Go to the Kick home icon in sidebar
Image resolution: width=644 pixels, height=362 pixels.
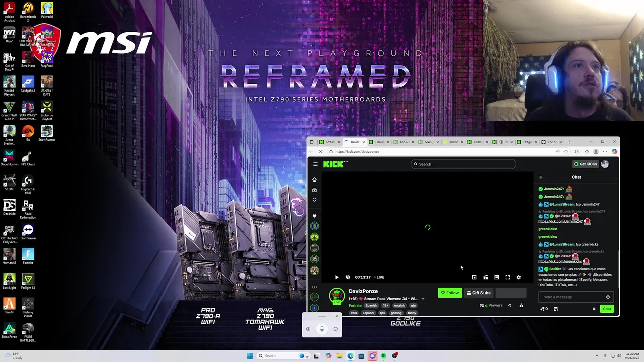[x=314, y=179]
